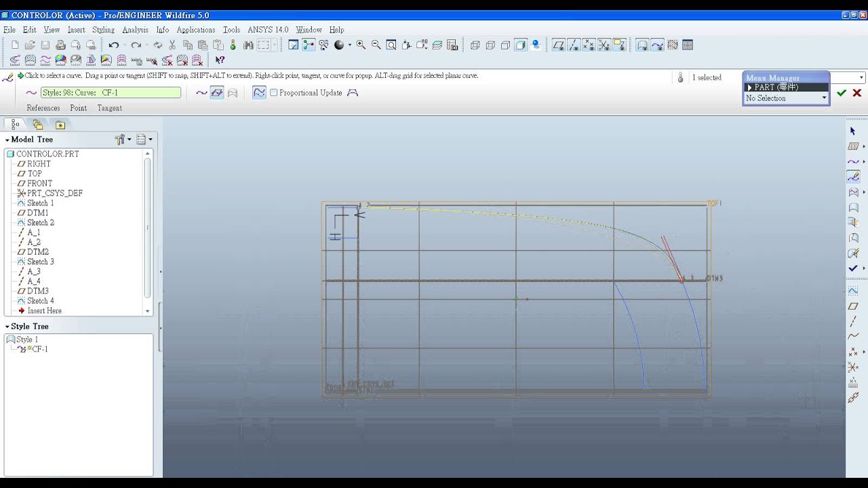Toggle spin center display icon
Image resolution: width=868 pixels, height=488 pixels.
tap(309, 45)
